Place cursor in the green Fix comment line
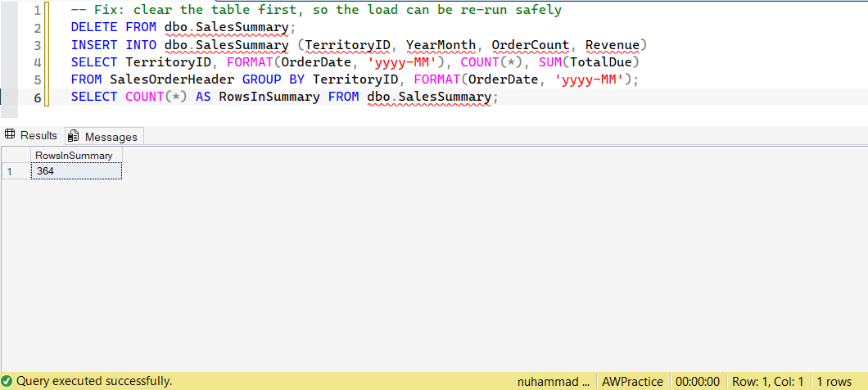868x390 pixels. coord(316,10)
